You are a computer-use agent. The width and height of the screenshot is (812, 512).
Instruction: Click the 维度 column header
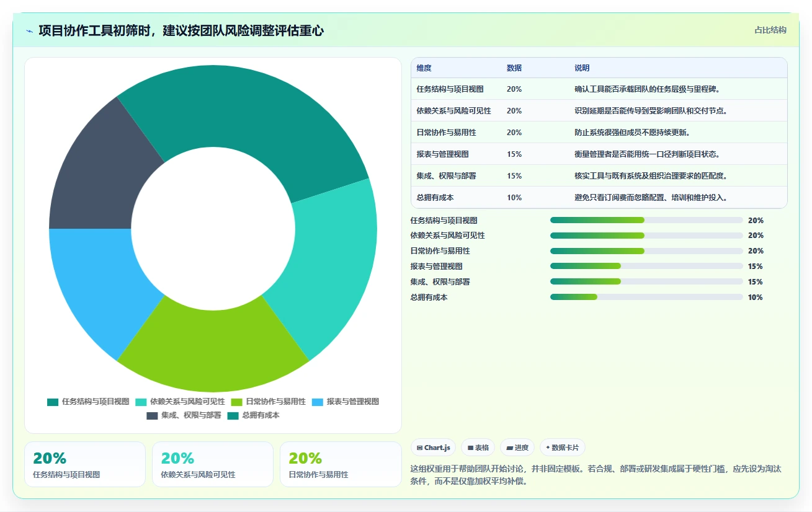[424, 68]
